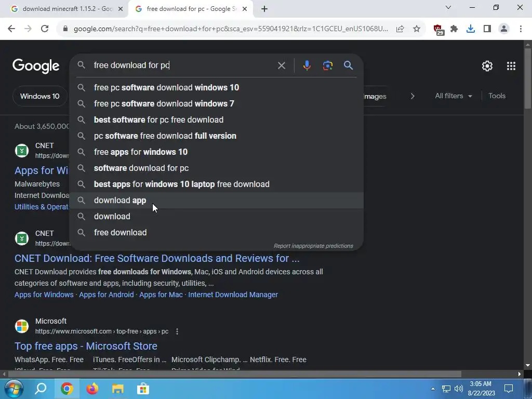Open the Microsoft result three-dot options

(177, 331)
